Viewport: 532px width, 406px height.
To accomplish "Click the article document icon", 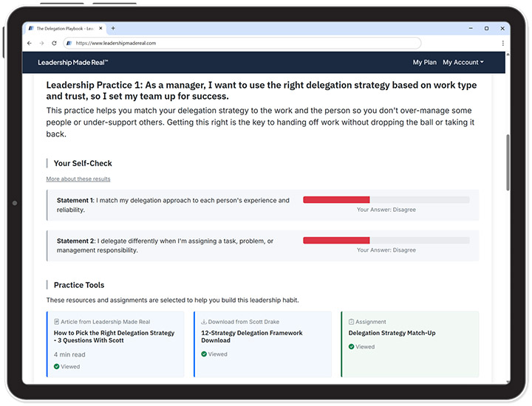I will coord(57,322).
